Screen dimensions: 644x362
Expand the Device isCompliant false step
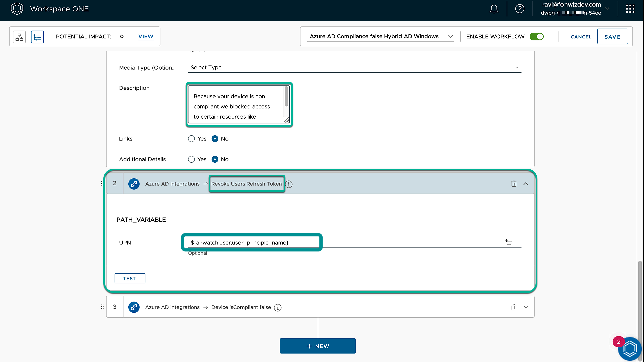tap(526, 307)
